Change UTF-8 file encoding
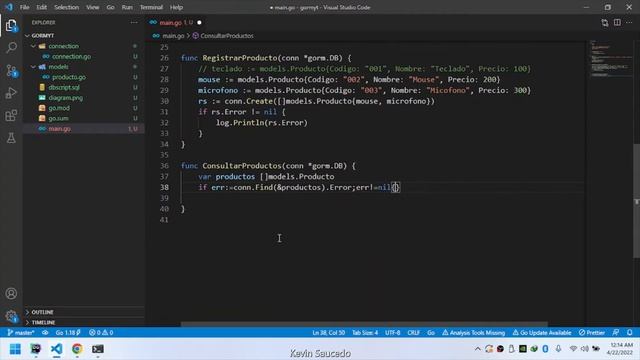The height and width of the screenshot is (360, 640). point(393,333)
